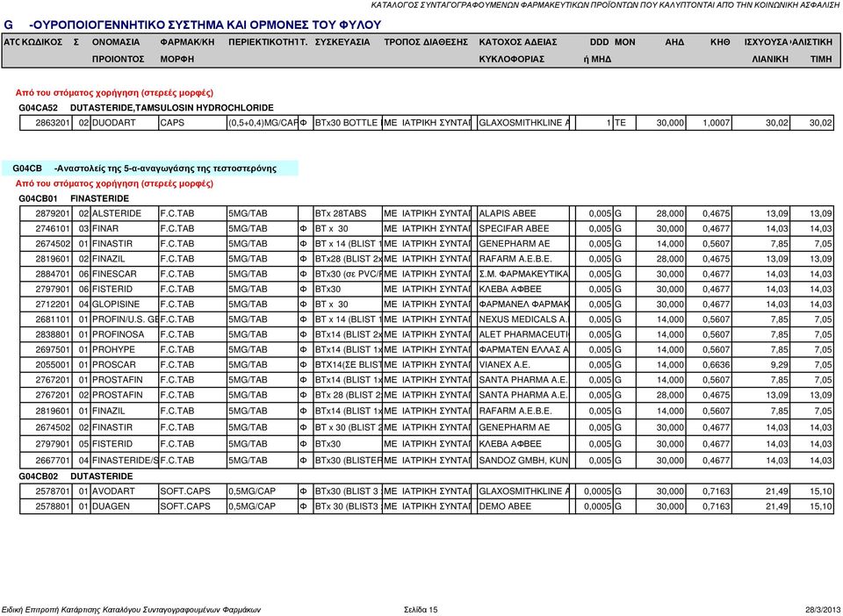Click the company 'SANDOZ GMBH, KUN'
Viewport: 843px width, 616px height.
(523, 461)
